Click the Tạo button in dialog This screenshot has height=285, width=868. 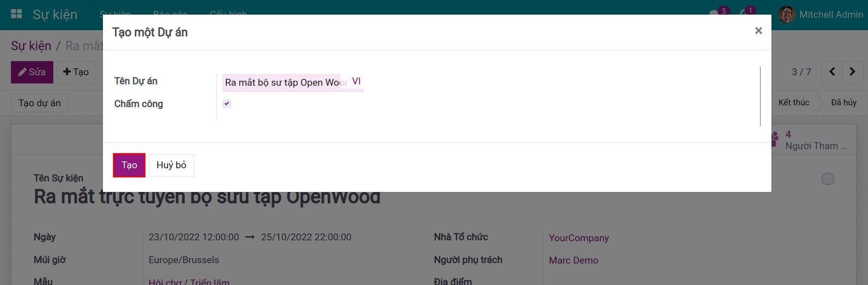click(129, 165)
